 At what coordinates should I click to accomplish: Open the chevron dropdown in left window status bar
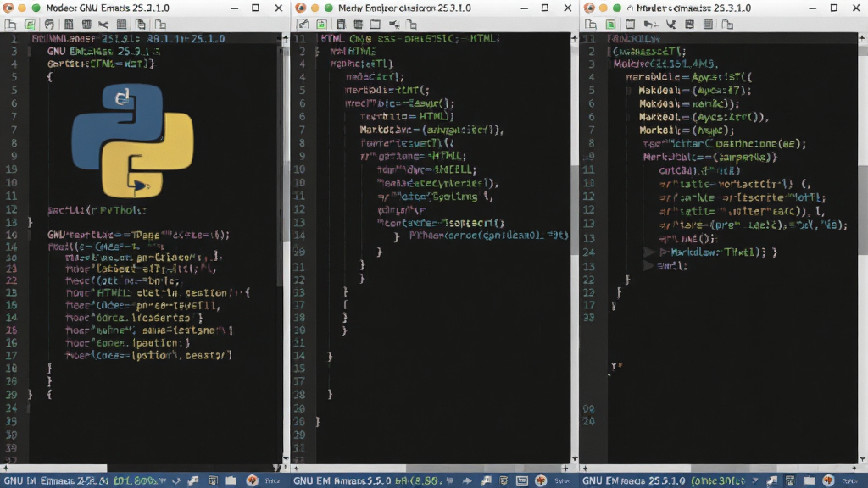pyautogui.click(x=176, y=481)
